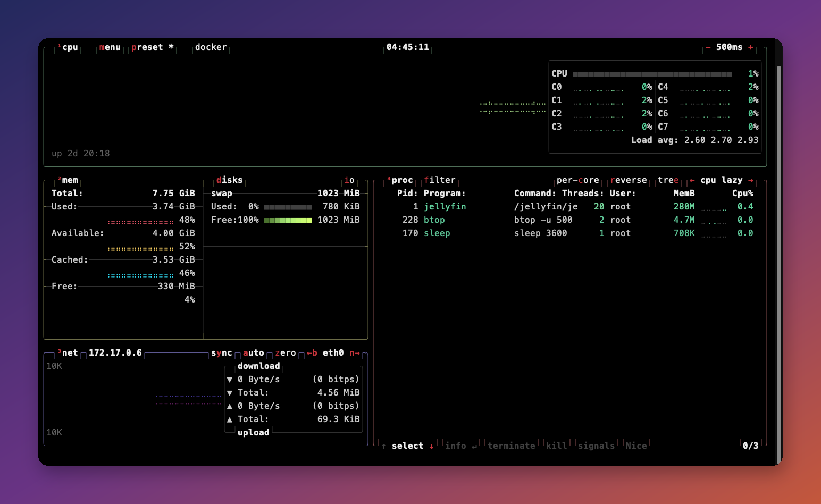Click terminate for selected process
Viewport: 821px width, 504px height.
(512, 446)
